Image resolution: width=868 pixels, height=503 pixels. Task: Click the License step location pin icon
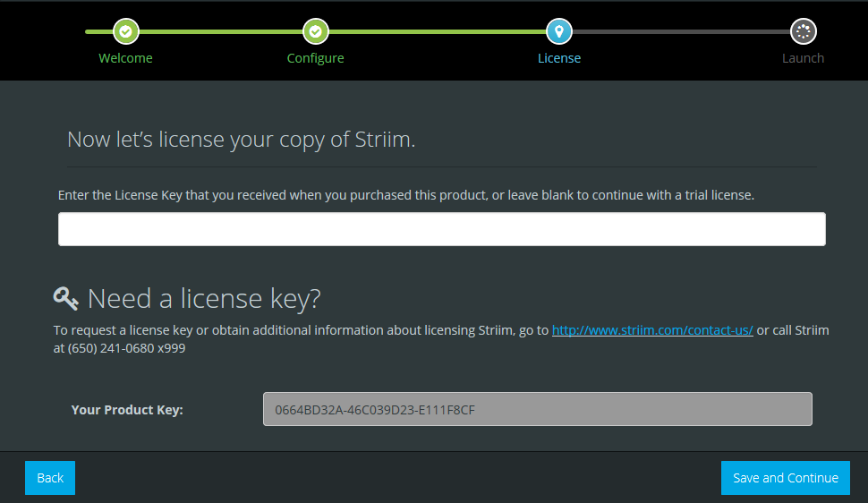click(559, 31)
